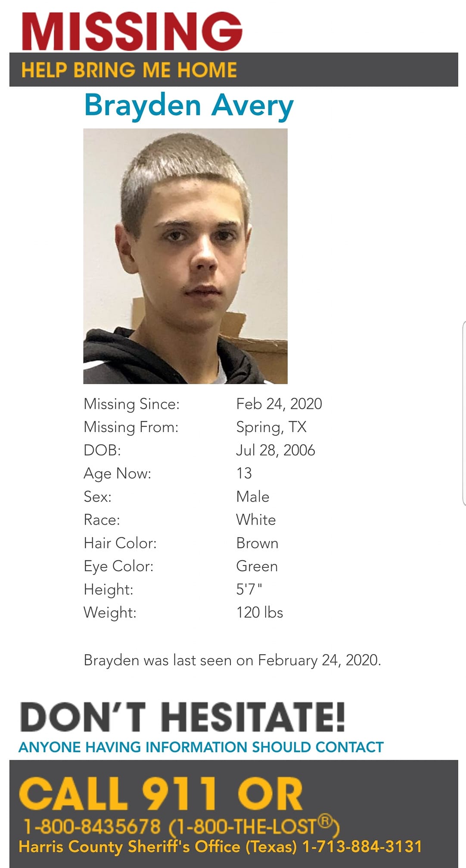The image size is (466, 868).
Task: Click the Hair Color label
Action: point(120,543)
